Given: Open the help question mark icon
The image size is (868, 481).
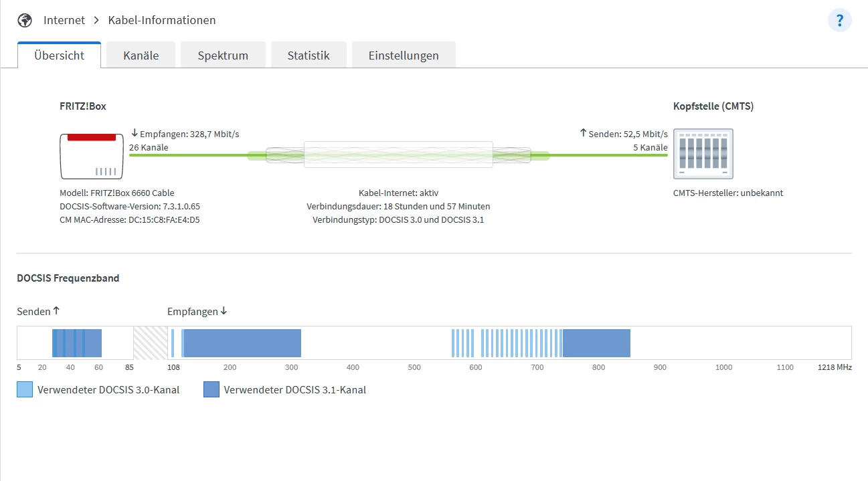Looking at the screenshot, I should 839,20.
